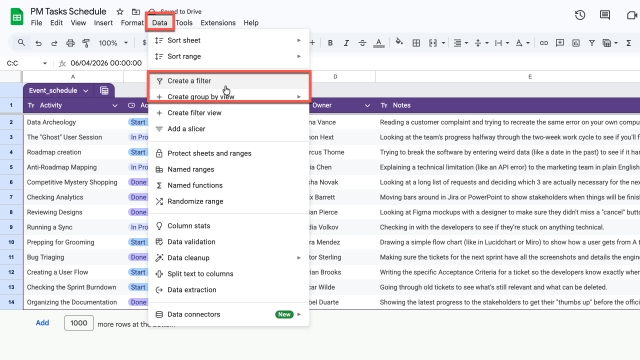Open the Insert menu
This screenshot has width=640, height=360.
click(103, 23)
